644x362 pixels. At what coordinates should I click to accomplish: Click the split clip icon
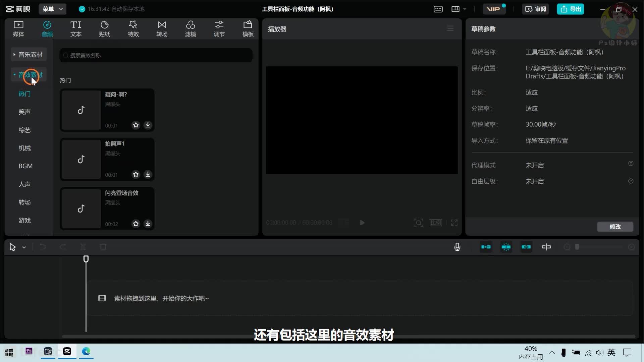(x=83, y=247)
